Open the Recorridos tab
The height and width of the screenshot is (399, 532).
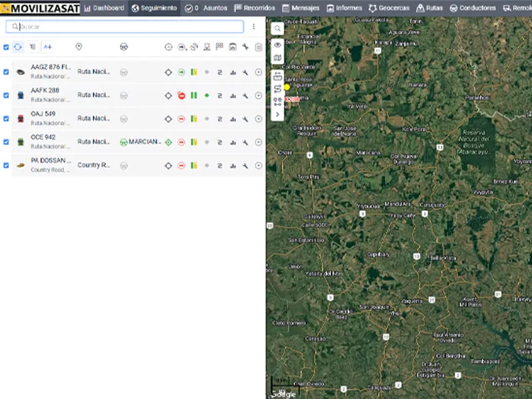(x=255, y=8)
